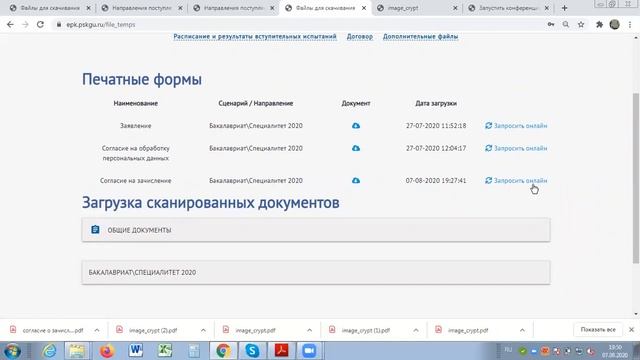Image resolution: width=640 pixels, height=360 pixels.
Task: Click the RU language indicator in tray
Action: pyautogui.click(x=508, y=350)
